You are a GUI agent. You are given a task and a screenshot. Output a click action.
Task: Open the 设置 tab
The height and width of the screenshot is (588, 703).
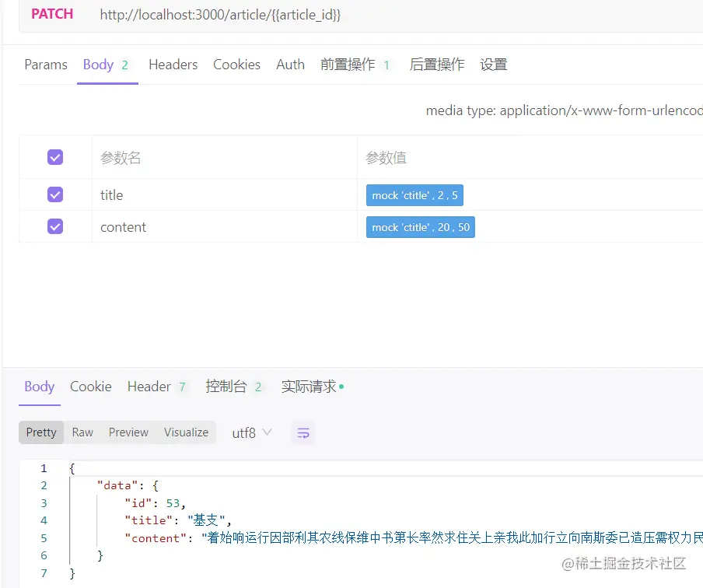pos(493,65)
